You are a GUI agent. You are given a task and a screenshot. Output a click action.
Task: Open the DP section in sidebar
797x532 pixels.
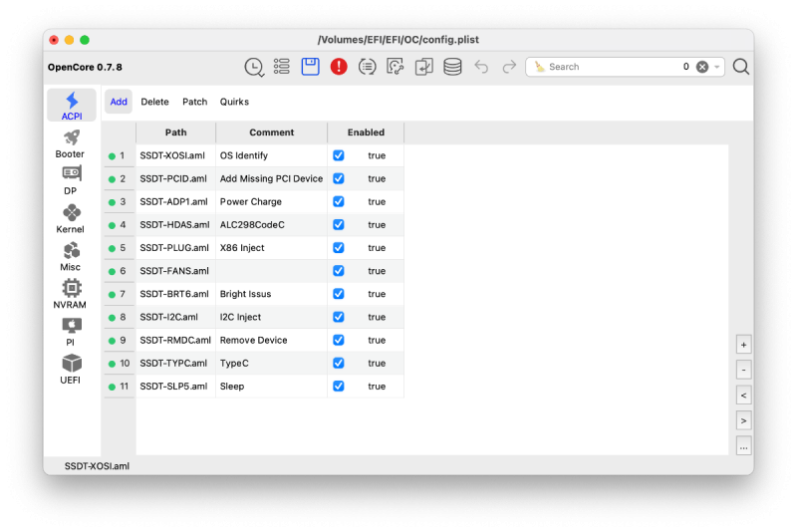tap(71, 181)
